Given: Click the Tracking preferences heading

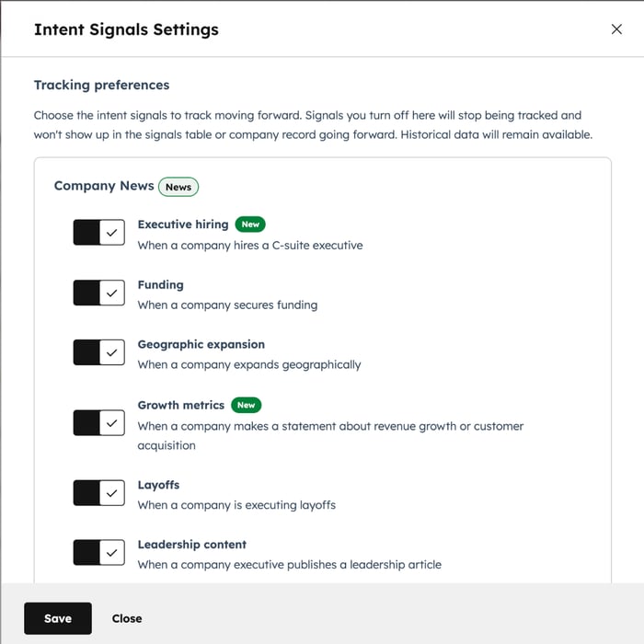Looking at the screenshot, I should [x=101, y=85].
